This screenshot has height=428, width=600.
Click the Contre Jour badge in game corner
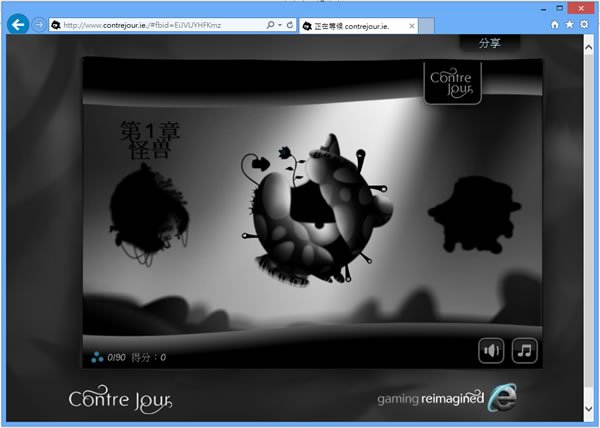(452, 81)
